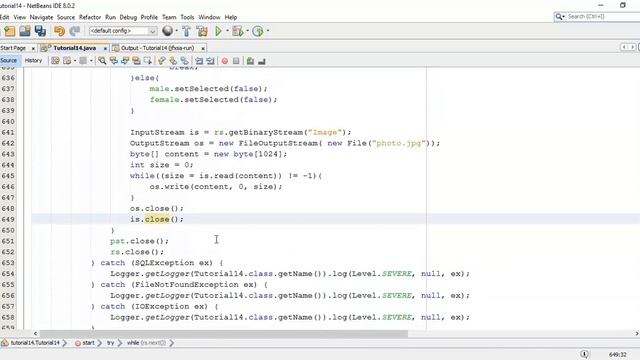
Task: Click the Open Project icon
Action: coord(25,31)
